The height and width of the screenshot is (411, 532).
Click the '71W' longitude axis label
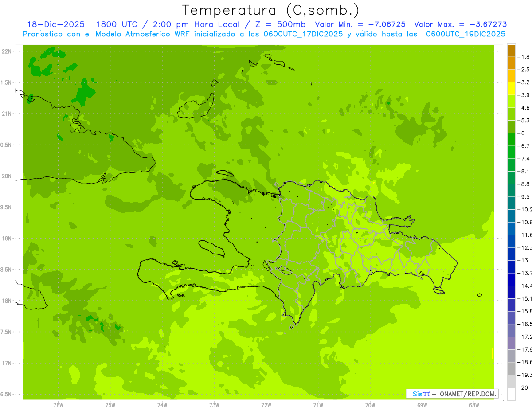[x=318, y=405]
